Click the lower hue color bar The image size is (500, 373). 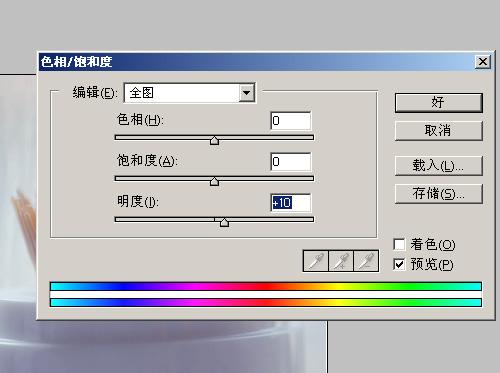tap(266, 302)
